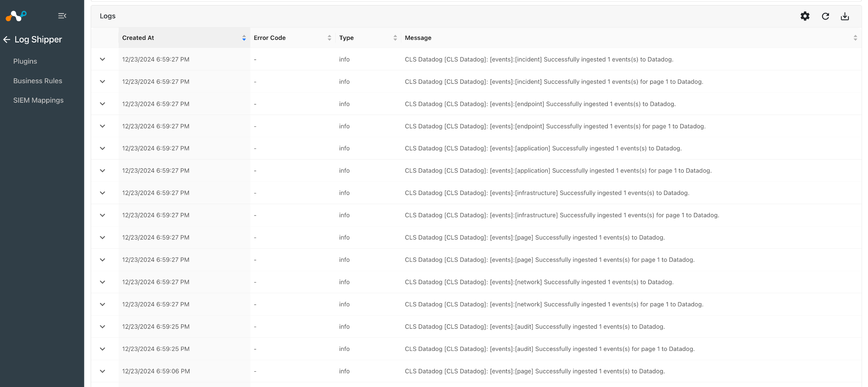Click the [infrastructure] 'events(s) to Datadog' message text
Image resolution: width=868 pixels, height=387 pixels.
pos(547,193)
